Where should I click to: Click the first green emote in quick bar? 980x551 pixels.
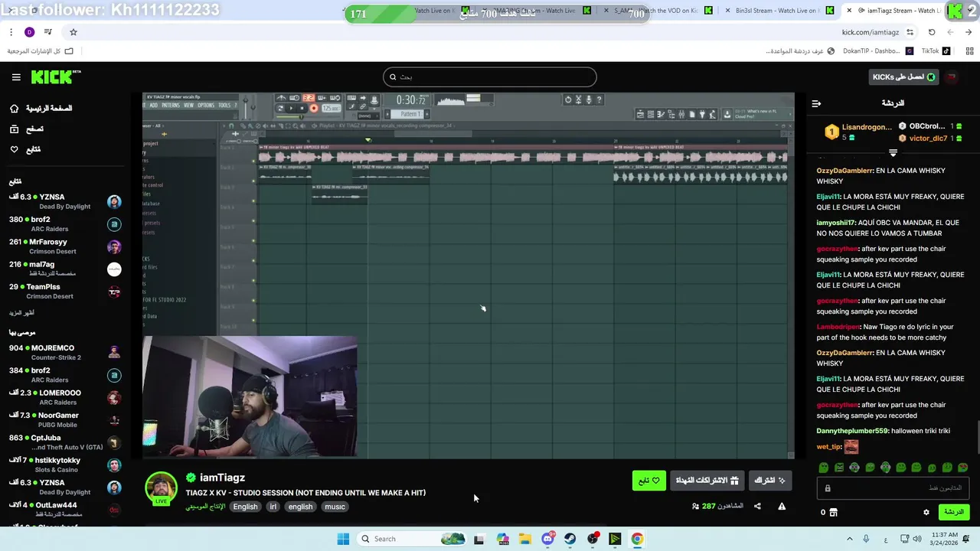coord(824,468)
